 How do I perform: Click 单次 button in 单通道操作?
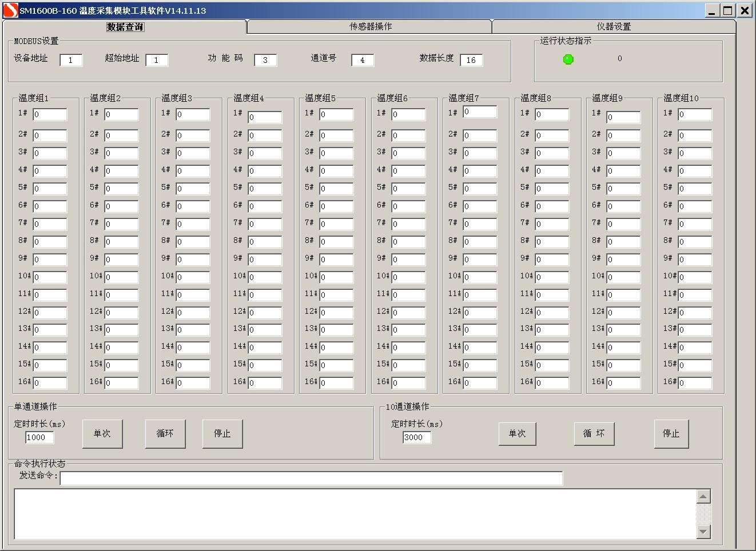click(102, 434)
